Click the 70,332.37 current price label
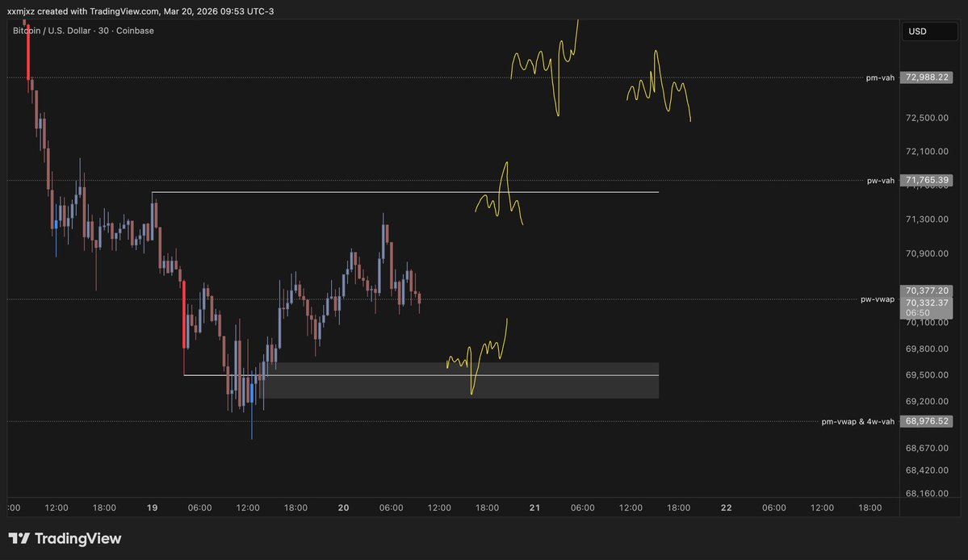 coord(927,303)
